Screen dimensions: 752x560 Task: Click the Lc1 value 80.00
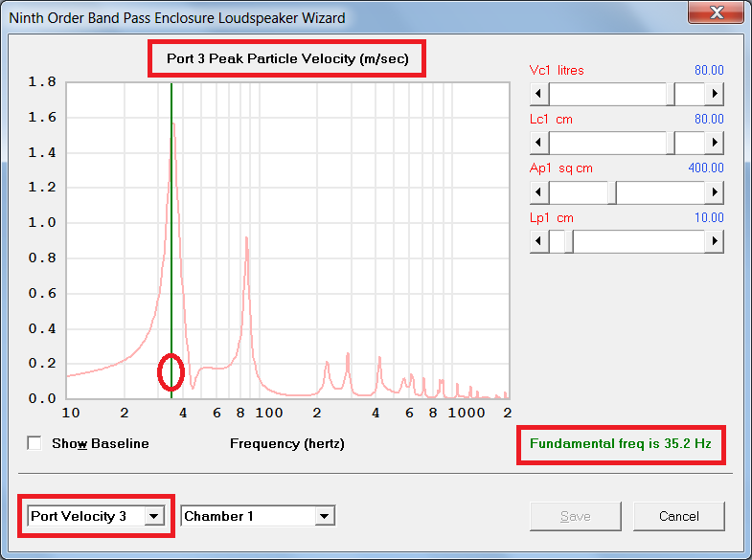[709, 120]
